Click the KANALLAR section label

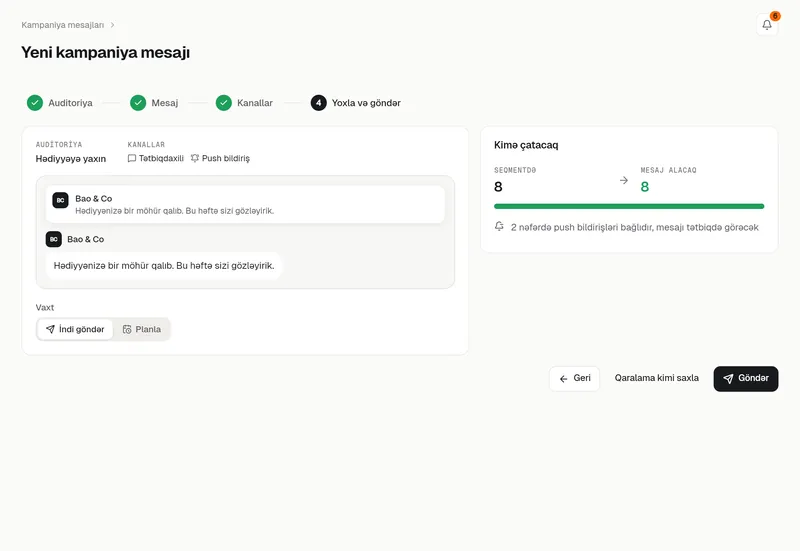(x=146, y=144)
